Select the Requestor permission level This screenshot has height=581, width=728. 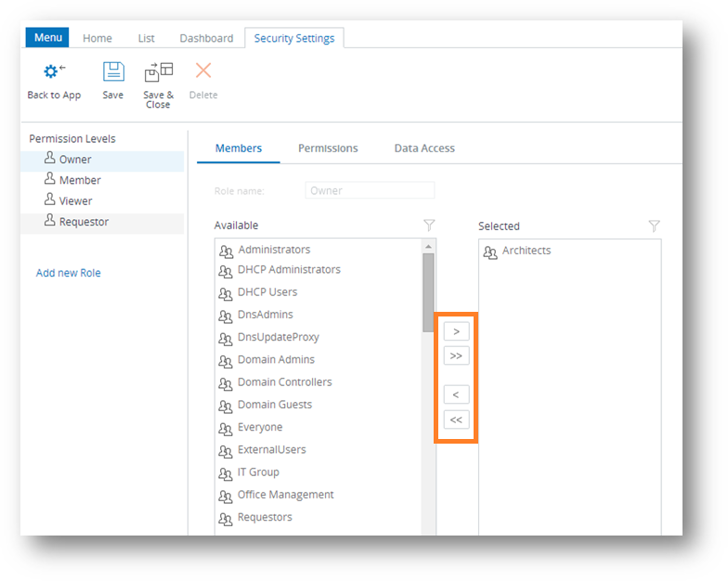pyautogui.click(x=84, y=222)
